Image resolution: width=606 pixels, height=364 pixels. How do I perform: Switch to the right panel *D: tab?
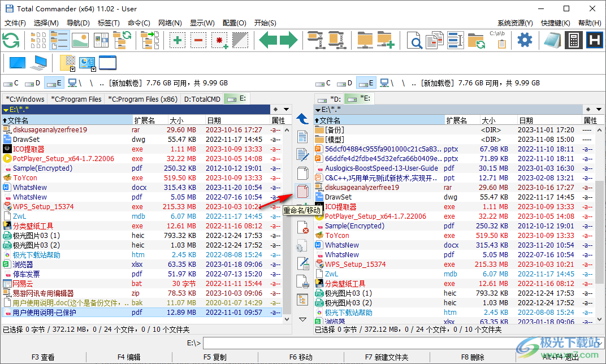coord(329,99)
